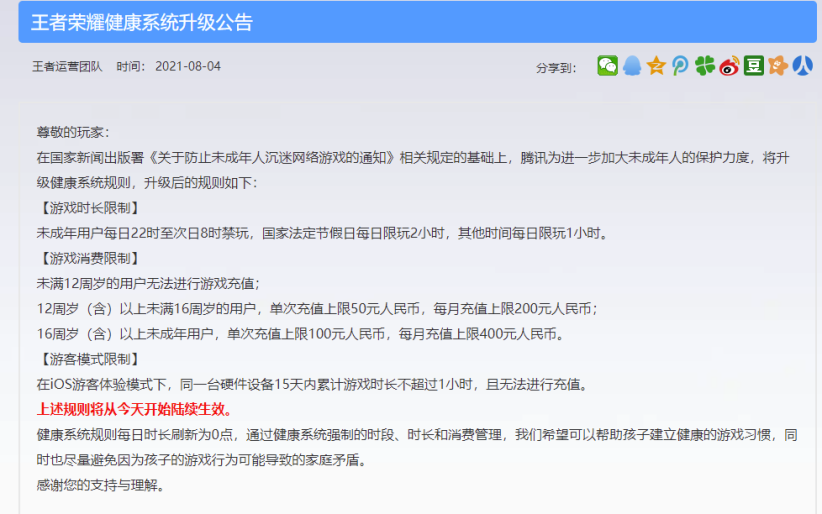
Task: Click the line about 未成年用户每日22时至次日8时禁玩
Action: (323, 233)
